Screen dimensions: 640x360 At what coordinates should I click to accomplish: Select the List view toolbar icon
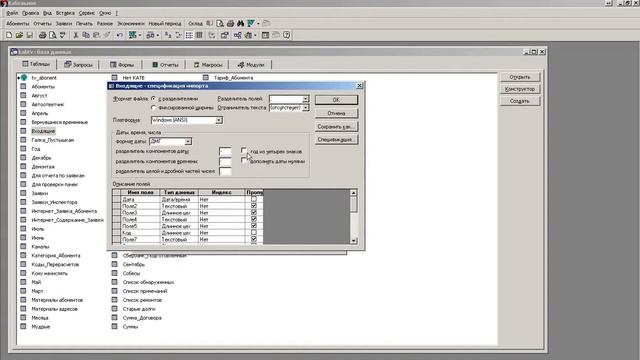coord(189,36)
